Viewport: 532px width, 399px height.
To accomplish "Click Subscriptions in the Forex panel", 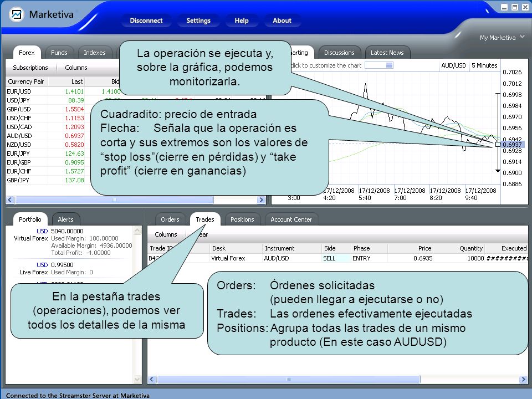I will coord(30,68).
